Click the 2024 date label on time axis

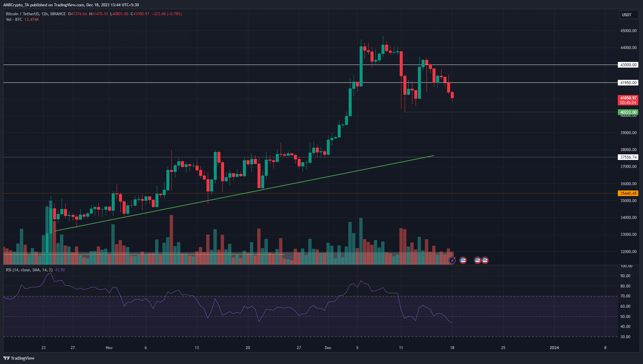point(554,348)
